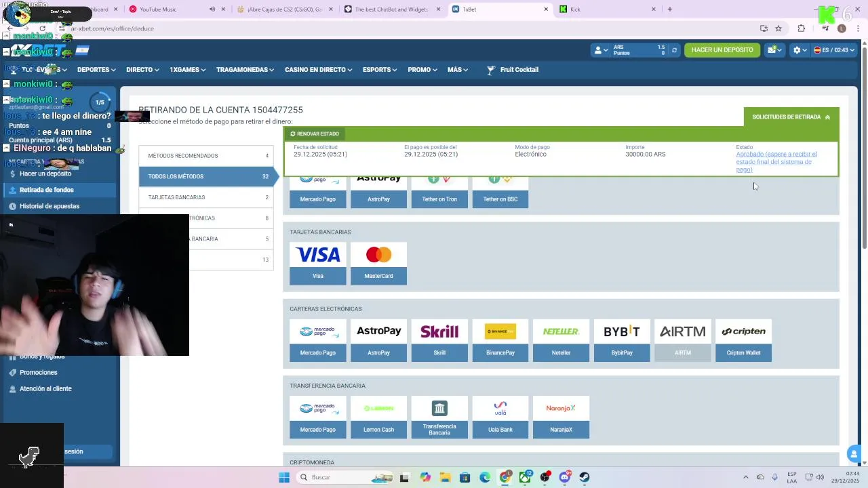
Task: Open the Aprobado status link
Action: [x=776, y=162]
